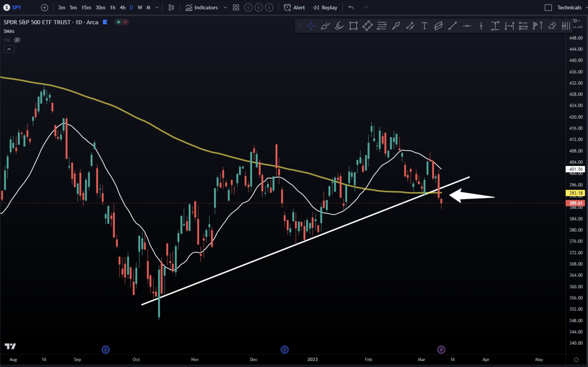Expand the time interval dropdown chevron

156,7
